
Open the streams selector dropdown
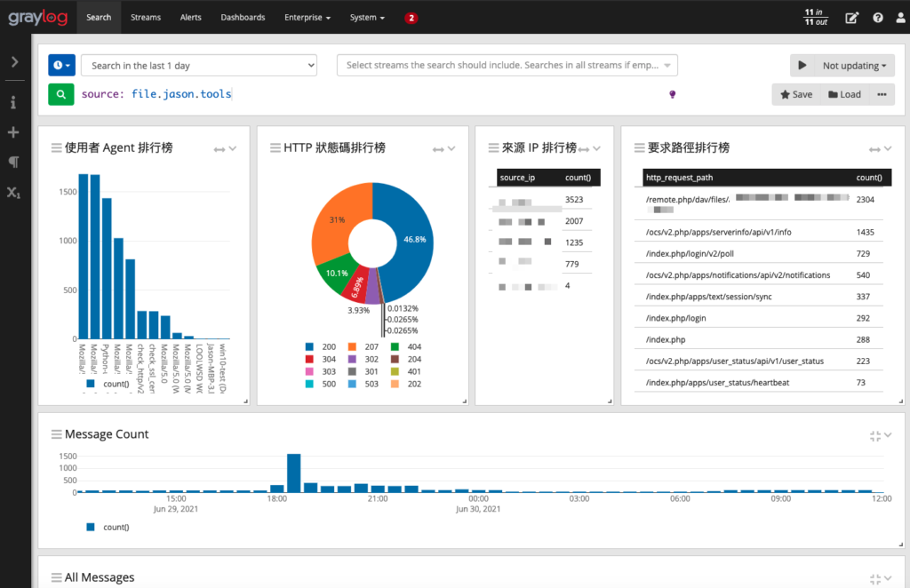click(x=507, y=65)
